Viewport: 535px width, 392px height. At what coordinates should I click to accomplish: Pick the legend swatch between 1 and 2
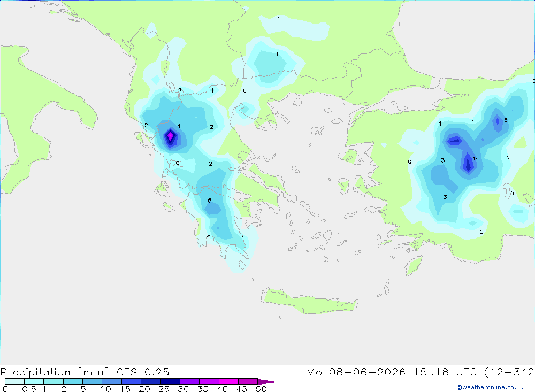[x=53, y=381]
